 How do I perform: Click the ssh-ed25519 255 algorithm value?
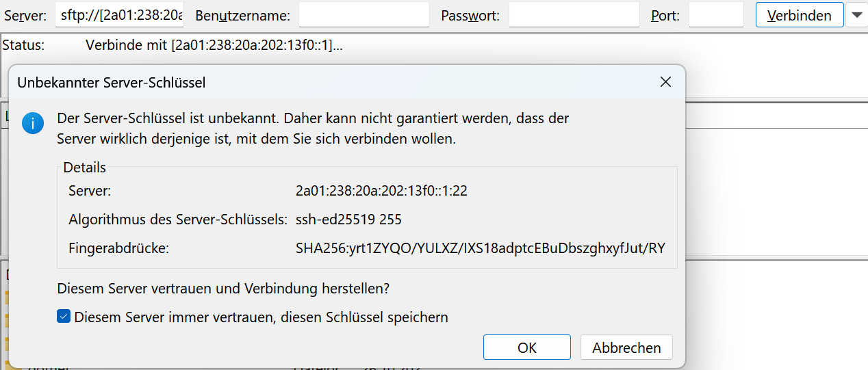[x=348, y=220]
